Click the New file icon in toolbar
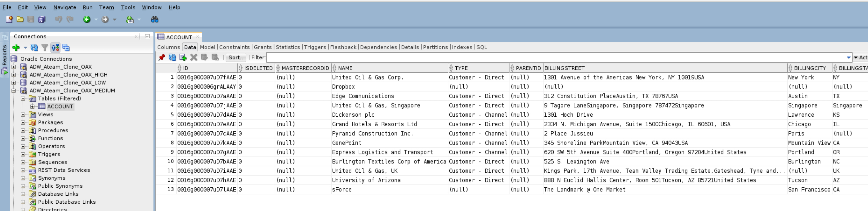This screenshot has width=868, height=211. [x=9, y=20]
